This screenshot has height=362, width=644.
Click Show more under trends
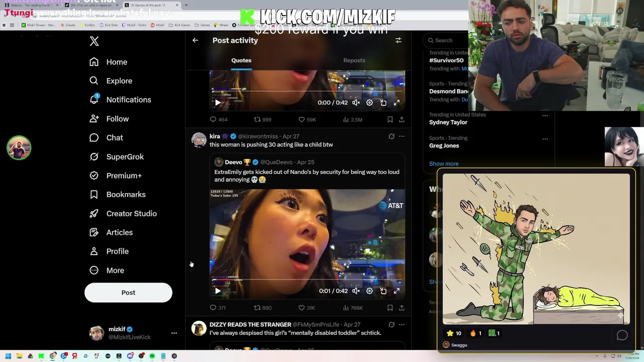point(444,164)
